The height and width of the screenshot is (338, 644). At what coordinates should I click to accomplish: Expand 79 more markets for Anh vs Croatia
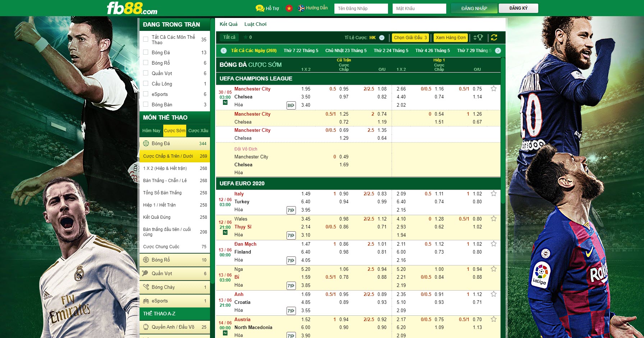[x=291, y=311]
